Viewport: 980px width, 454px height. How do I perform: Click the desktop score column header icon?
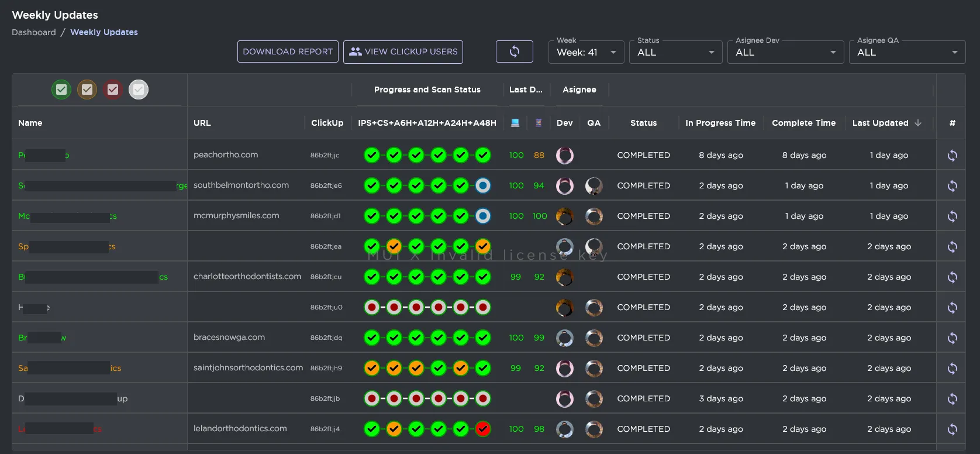tap(515, 123)
